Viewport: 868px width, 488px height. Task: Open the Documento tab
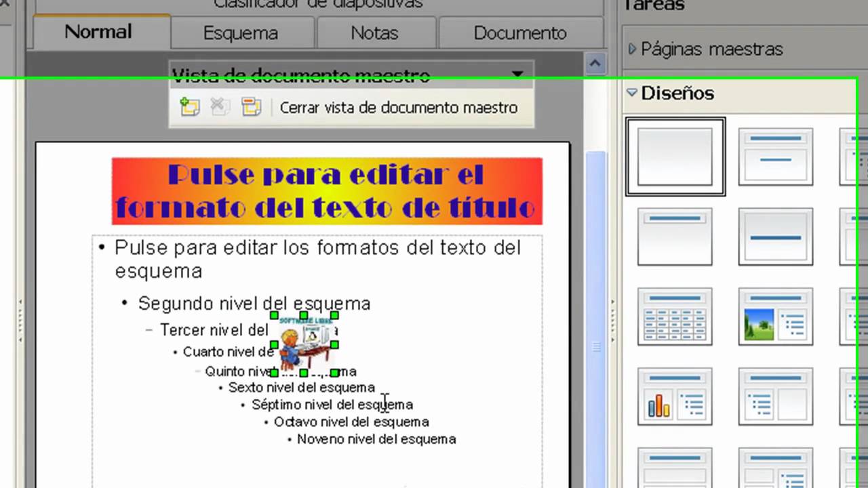pyautogui.click(x=520, y=33)
